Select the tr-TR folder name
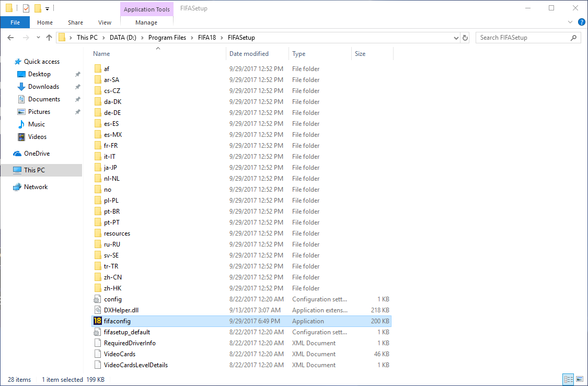 111,266
